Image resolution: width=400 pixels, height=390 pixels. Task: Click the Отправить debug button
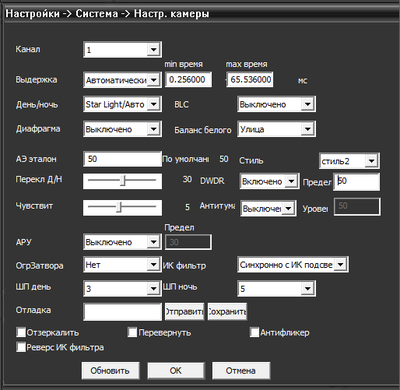click(x=184, y=312)
